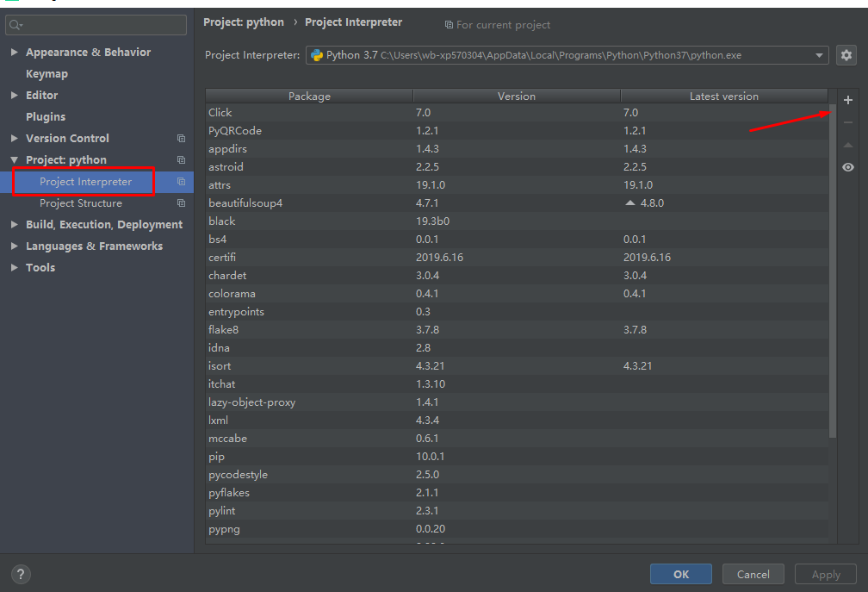Select the certifi package row
868x592 pixels.
[x=517, y=257]
